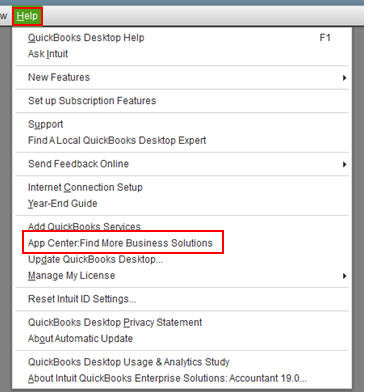The height and width of the screenshot is (392, 370).
Task: Select Reset Intuit ID Settings
Action: tap(182, 299)
